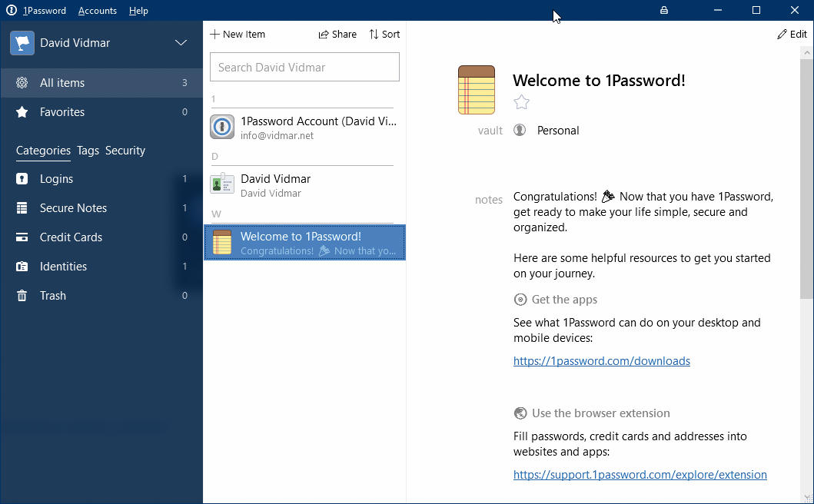Click the notepad icon of Welcome list item

click(222, 243)
